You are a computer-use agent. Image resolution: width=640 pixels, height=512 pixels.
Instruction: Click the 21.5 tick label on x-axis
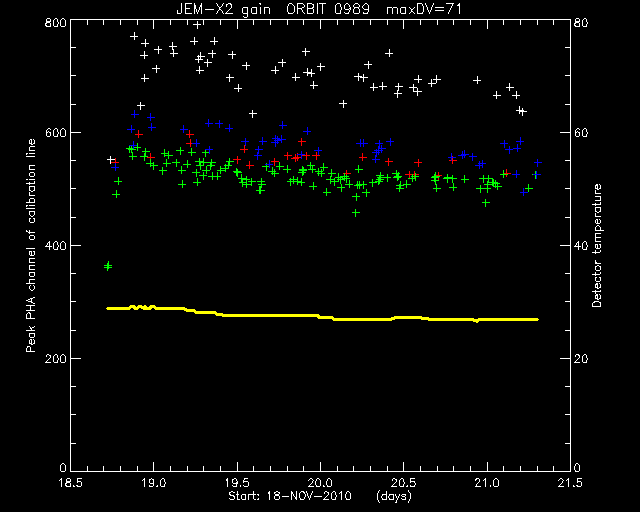(x=570, y=483)
